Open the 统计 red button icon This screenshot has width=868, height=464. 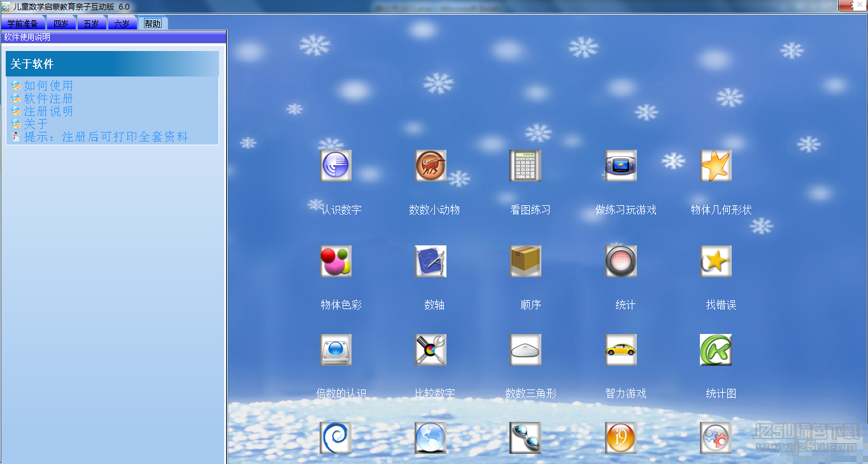coord(621,261)
